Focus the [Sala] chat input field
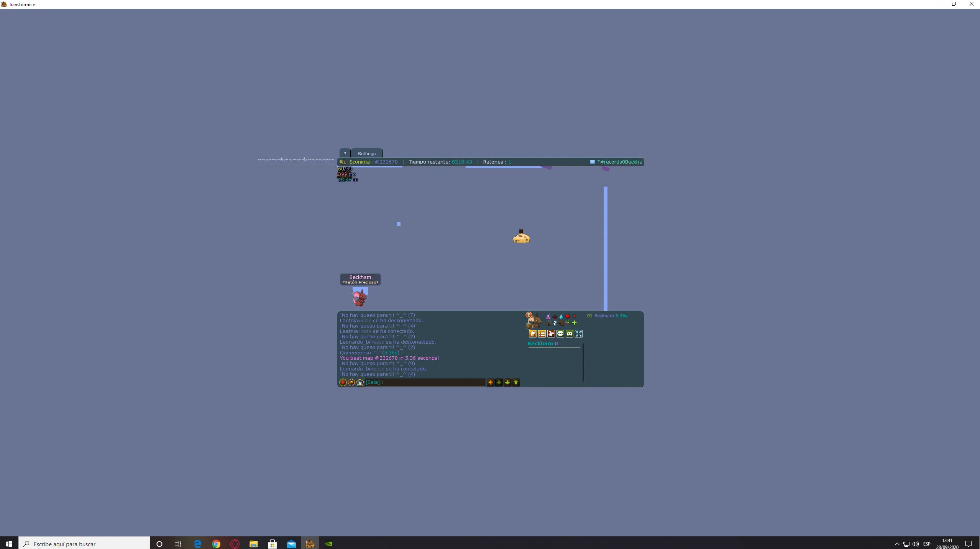This screenshot has height=549, width=980. click(x=425, y=382)
